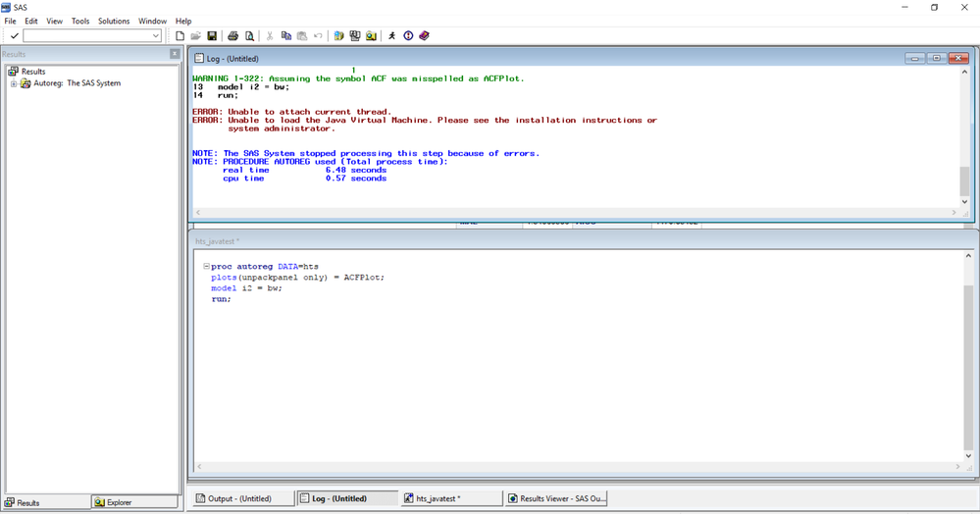Open Results Viewer - SAS Output window

click(557, 498)
